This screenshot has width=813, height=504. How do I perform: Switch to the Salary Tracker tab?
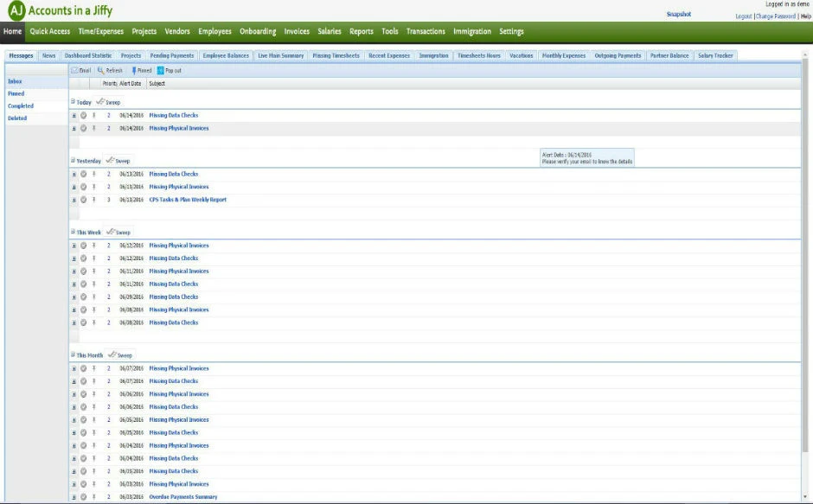[x=715, y=55]
